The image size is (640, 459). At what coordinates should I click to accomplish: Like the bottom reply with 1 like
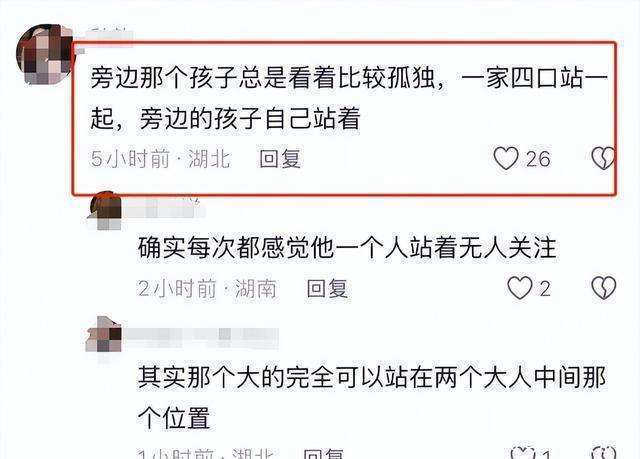[524, 452]
